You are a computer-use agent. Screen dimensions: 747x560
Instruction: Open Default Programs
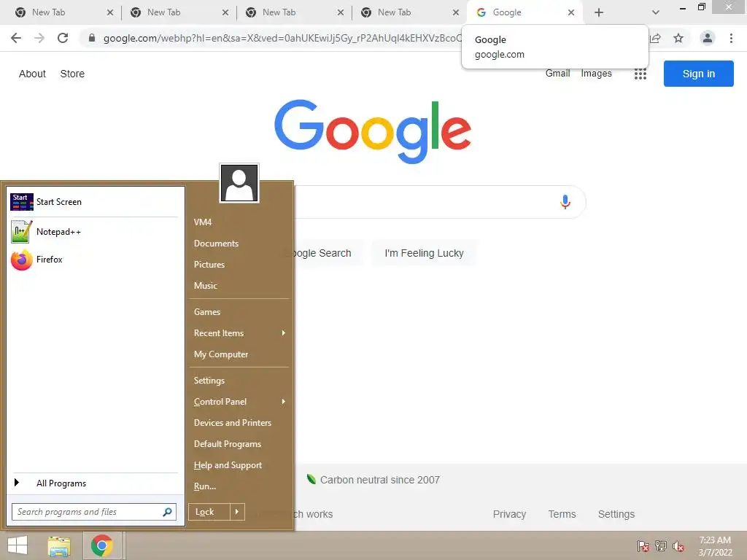coord(228,444)
